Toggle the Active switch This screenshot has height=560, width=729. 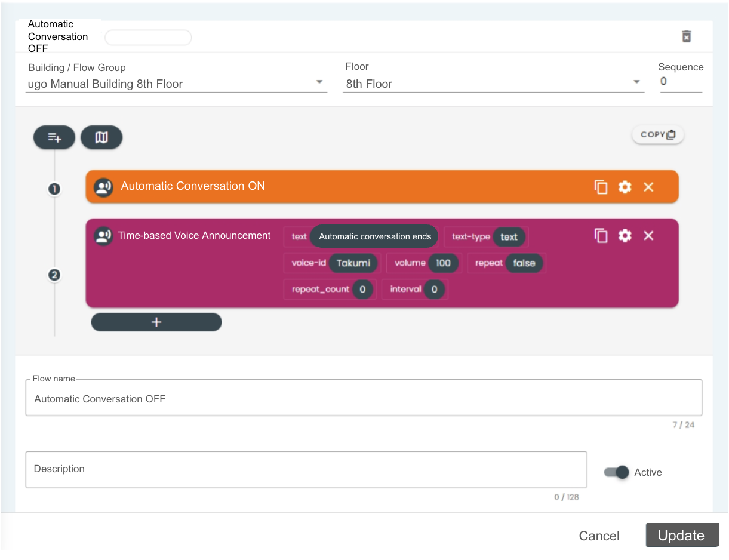click(x=616, y=472)
